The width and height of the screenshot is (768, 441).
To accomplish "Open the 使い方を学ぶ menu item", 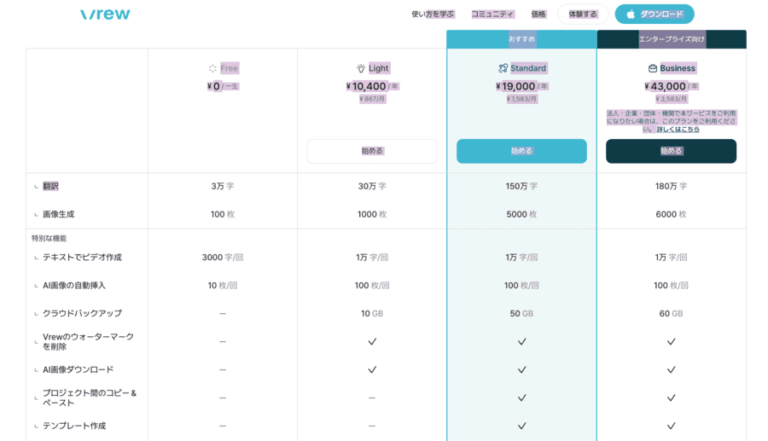I will pos(433,15).
